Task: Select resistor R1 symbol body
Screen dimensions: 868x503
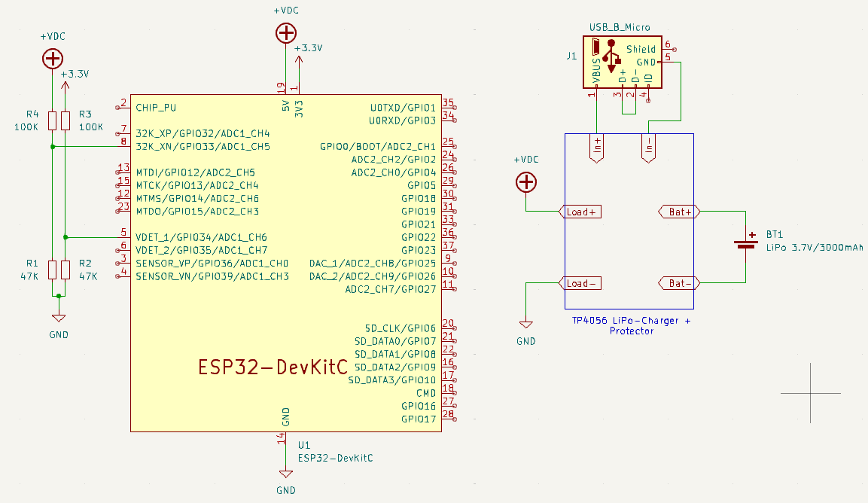Action: point(53,270)
